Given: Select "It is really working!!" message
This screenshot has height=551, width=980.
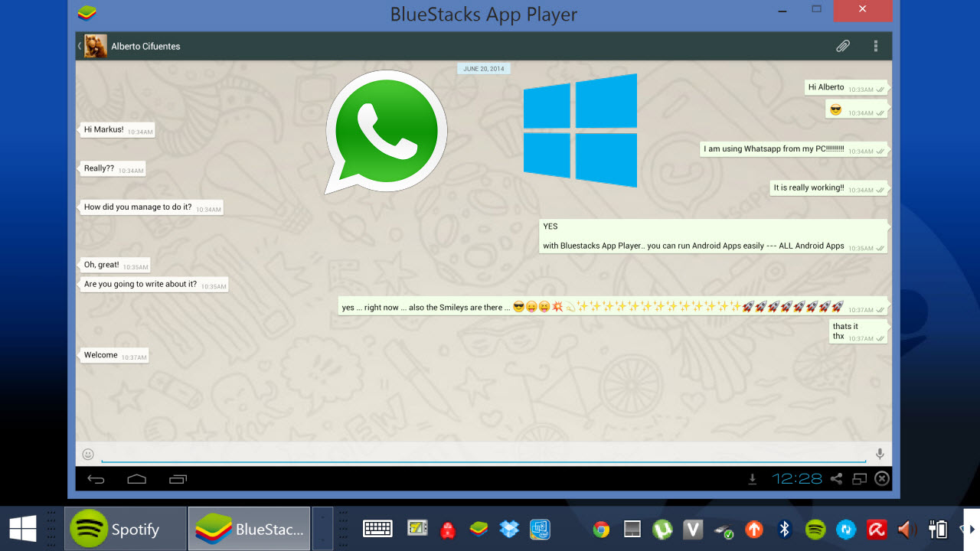Looking at the screenshot, I should pyautogui.click(x=829, y=188).
